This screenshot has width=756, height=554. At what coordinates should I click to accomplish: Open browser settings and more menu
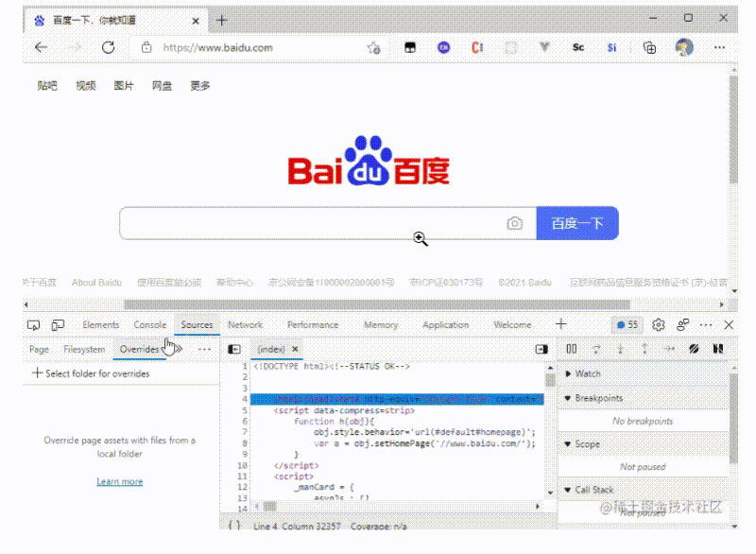point(719,47)
